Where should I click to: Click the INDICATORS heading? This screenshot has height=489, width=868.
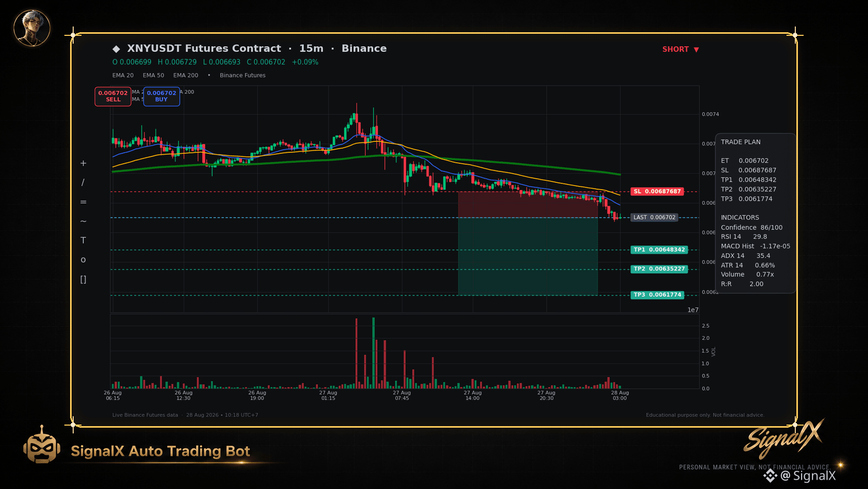pyautogui.click(x=740, y=218)
